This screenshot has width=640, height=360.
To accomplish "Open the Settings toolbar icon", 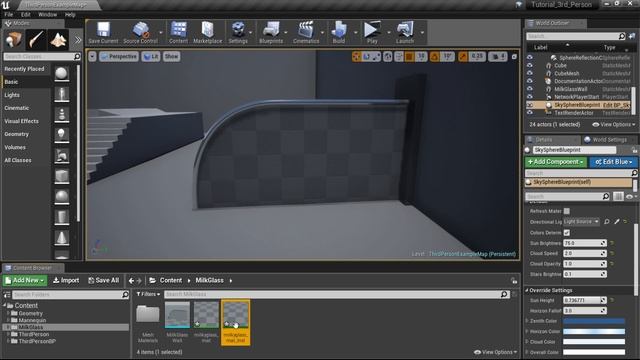I will (x=238, y=32).
